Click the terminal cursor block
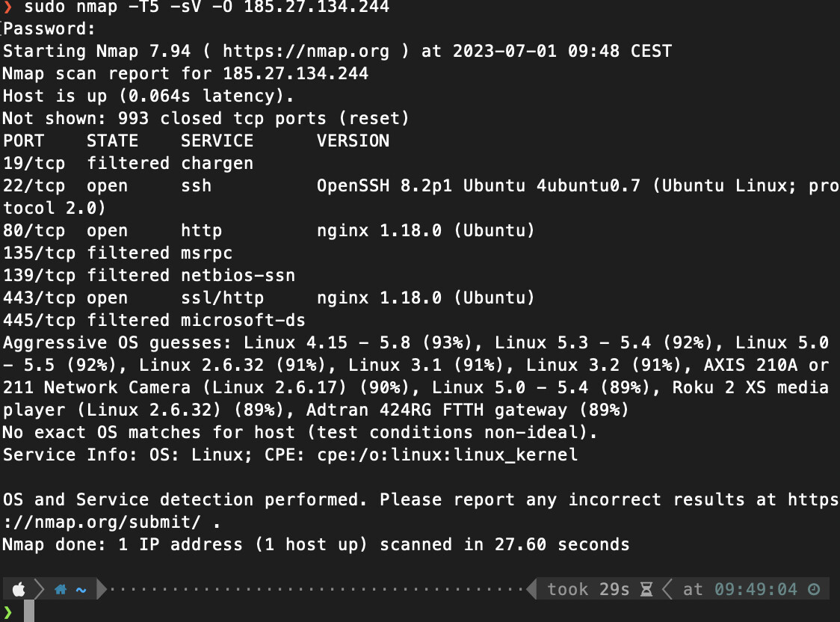 pyautogui.click(x=29, y=611)
